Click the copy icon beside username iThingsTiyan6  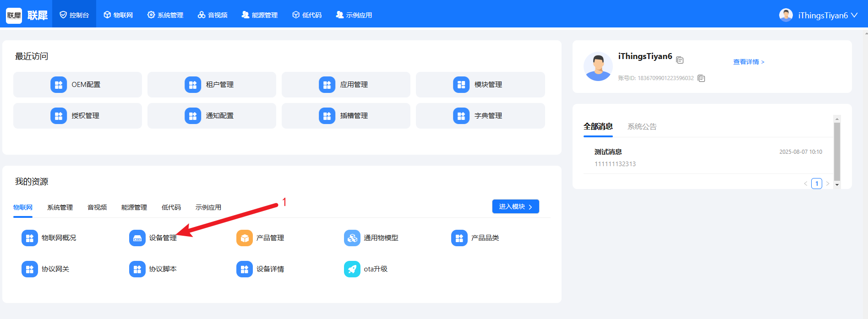pyautogui.click(x=680, y=60)
